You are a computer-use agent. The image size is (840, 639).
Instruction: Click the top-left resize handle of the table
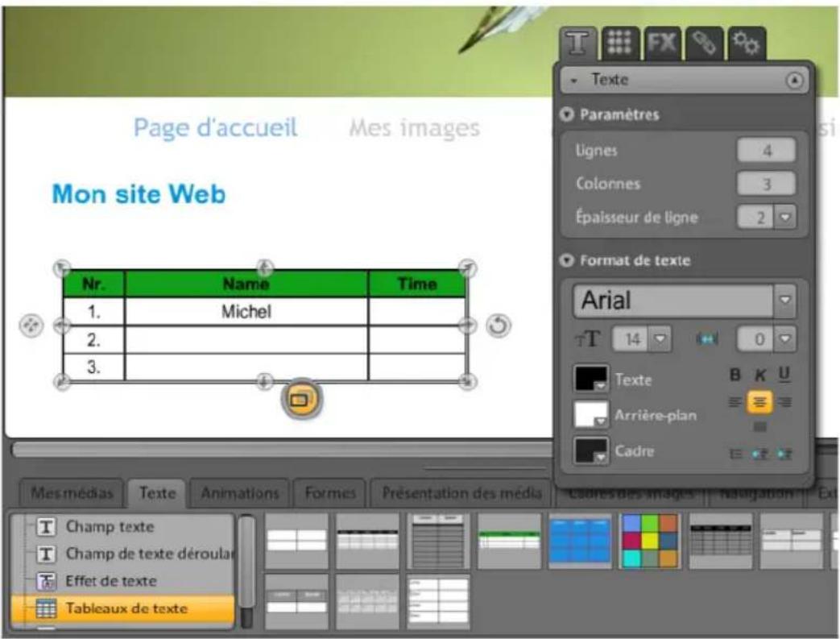pos(62,268)
